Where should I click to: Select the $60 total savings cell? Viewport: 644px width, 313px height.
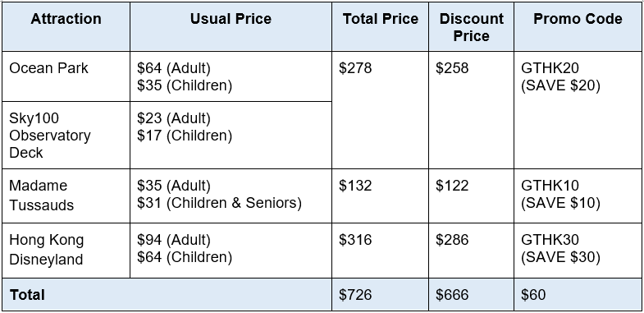click(x=578, y=294)
